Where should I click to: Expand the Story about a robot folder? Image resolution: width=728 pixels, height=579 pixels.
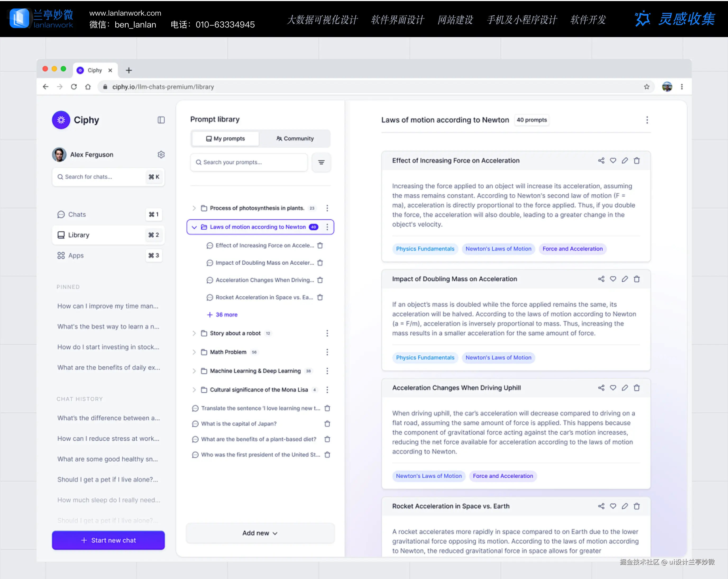coord(194,333)
